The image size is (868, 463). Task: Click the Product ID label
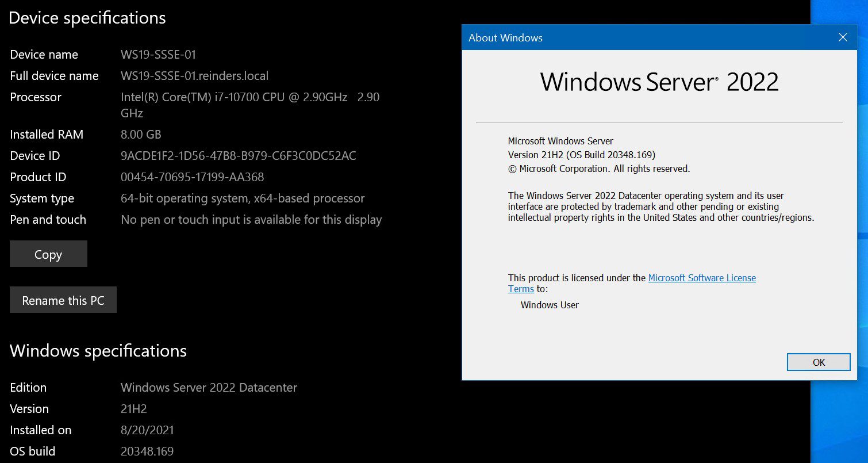tap(38, 177)
